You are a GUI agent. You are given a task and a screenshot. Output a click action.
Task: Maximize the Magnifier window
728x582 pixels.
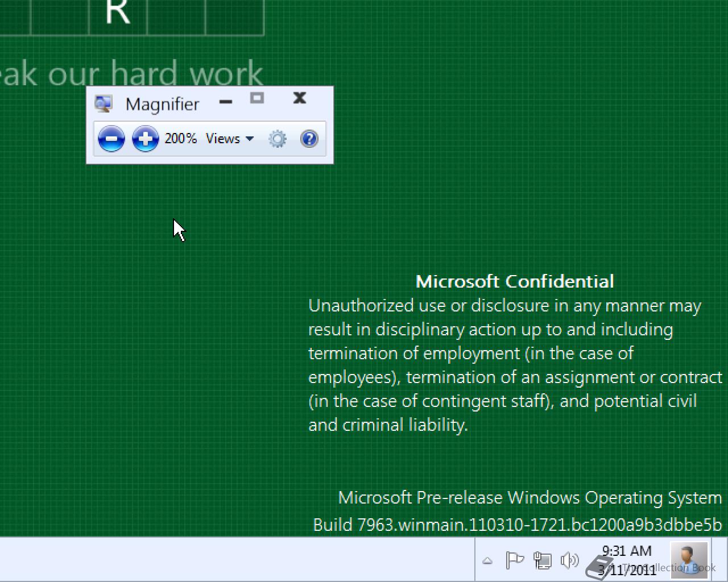257,98
